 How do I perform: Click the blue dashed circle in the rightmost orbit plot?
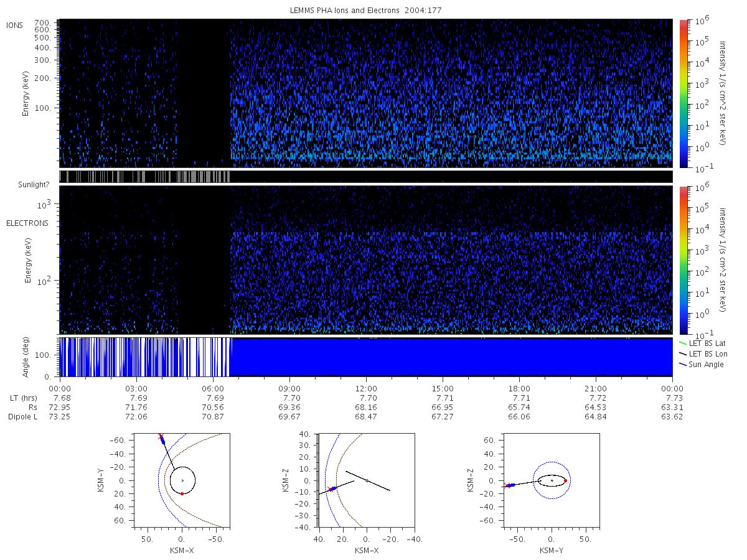coord(552,480)
